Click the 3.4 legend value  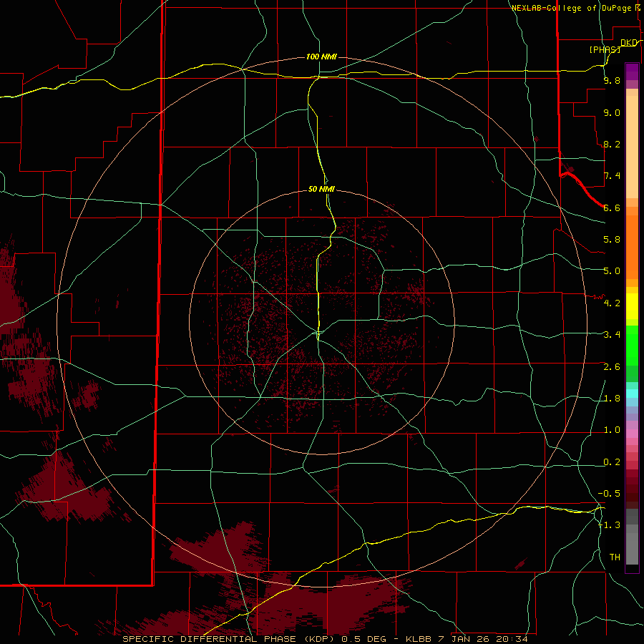click(x=612, y=335)
